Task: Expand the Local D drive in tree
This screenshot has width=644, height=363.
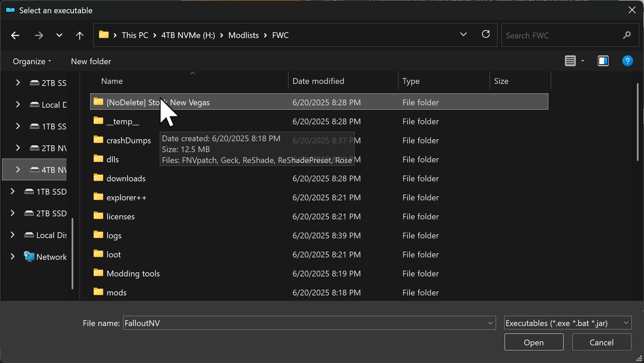Action: click(x=18, y=105)
